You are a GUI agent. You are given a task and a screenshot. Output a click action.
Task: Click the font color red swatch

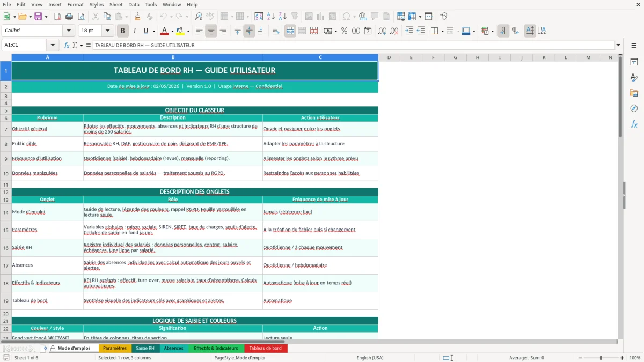tap(165, 31)
